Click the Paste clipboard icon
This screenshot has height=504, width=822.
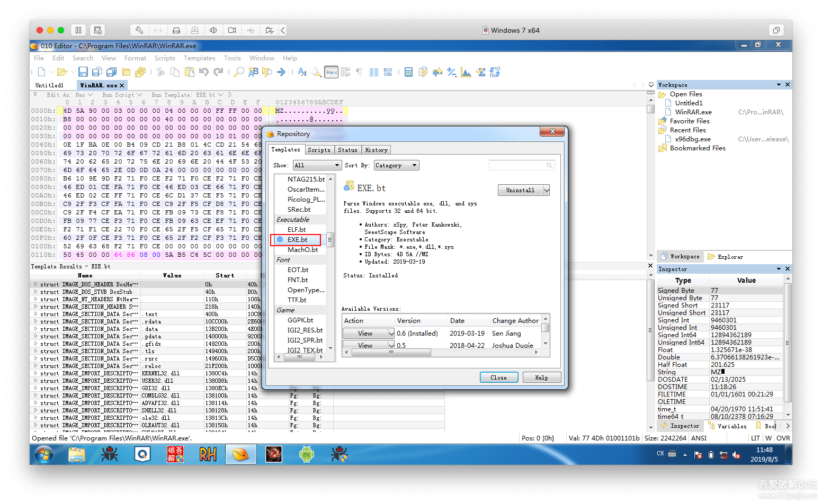click(189, 72)
